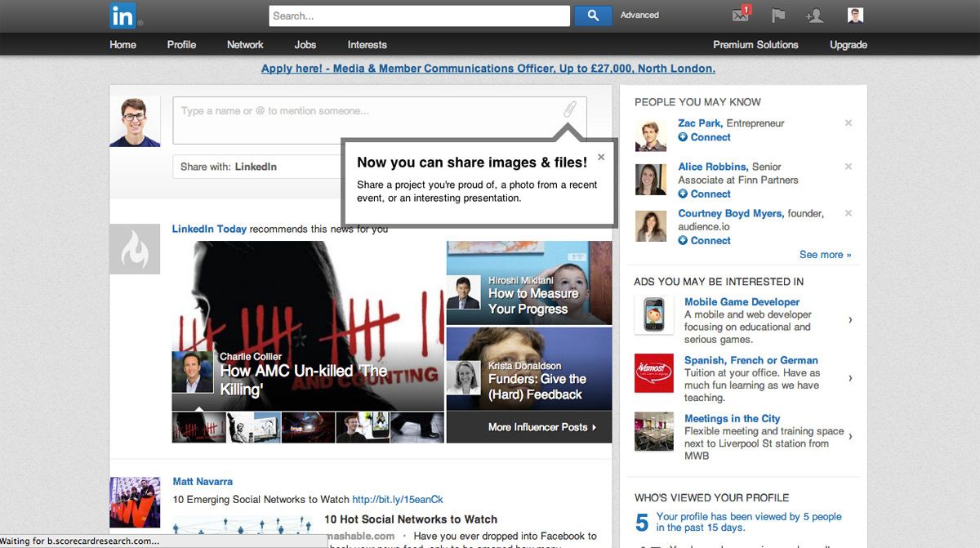This screenshot has width=980, height=548.
Task: Open the notifications flag icon
Action: click(778, 16)
